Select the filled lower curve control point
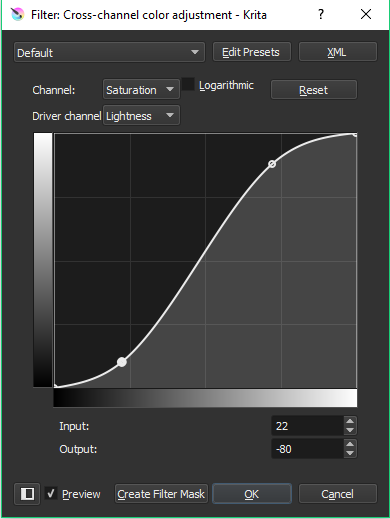 coord(122,362)
